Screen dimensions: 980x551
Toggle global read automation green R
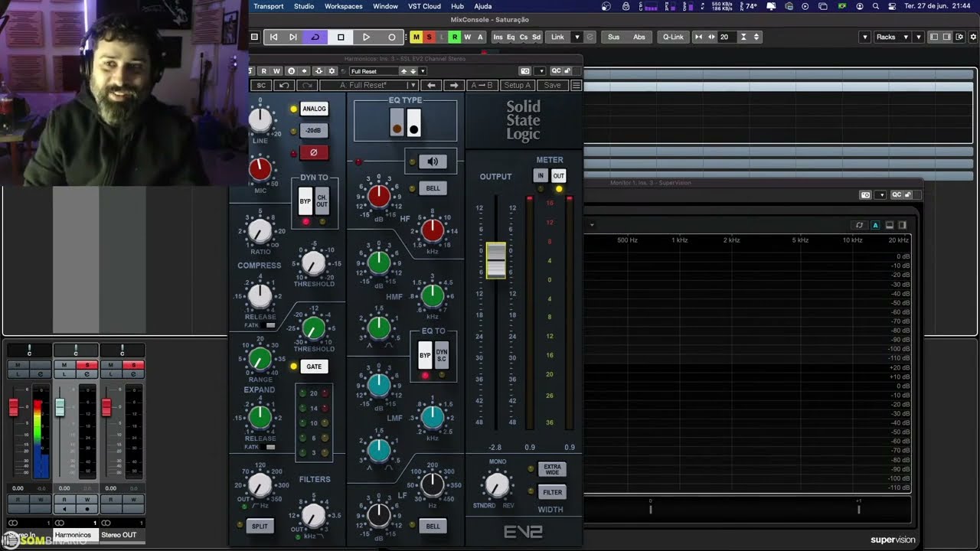455,37
